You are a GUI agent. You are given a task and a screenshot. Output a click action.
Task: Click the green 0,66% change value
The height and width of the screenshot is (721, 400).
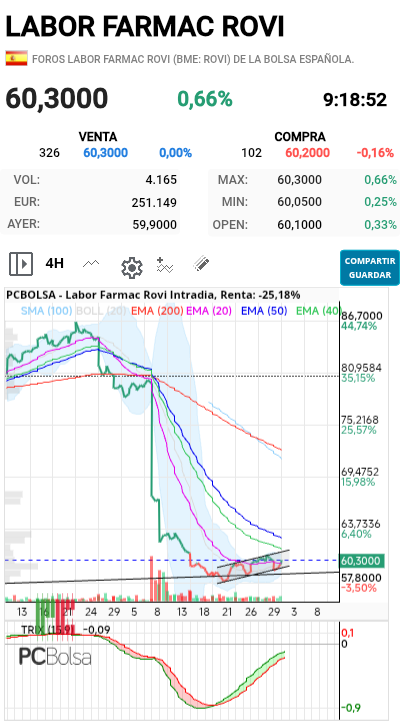[x=205, y=99]
